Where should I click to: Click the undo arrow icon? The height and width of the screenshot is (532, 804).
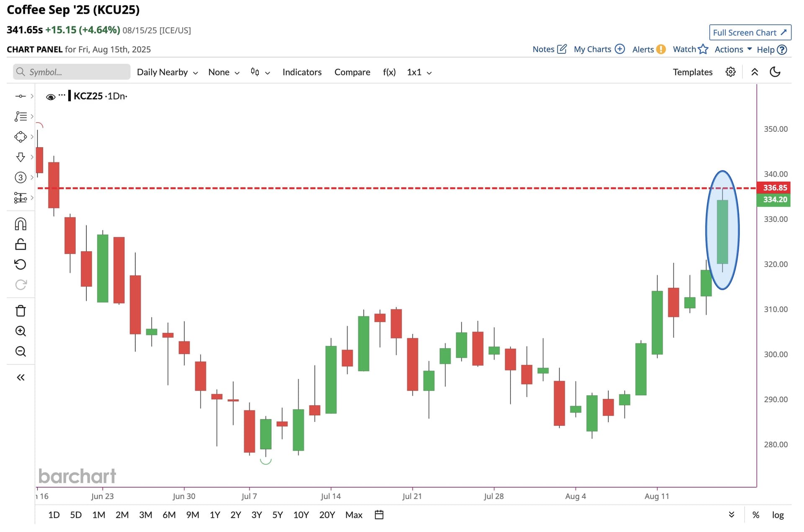click(x=21, y=265)
